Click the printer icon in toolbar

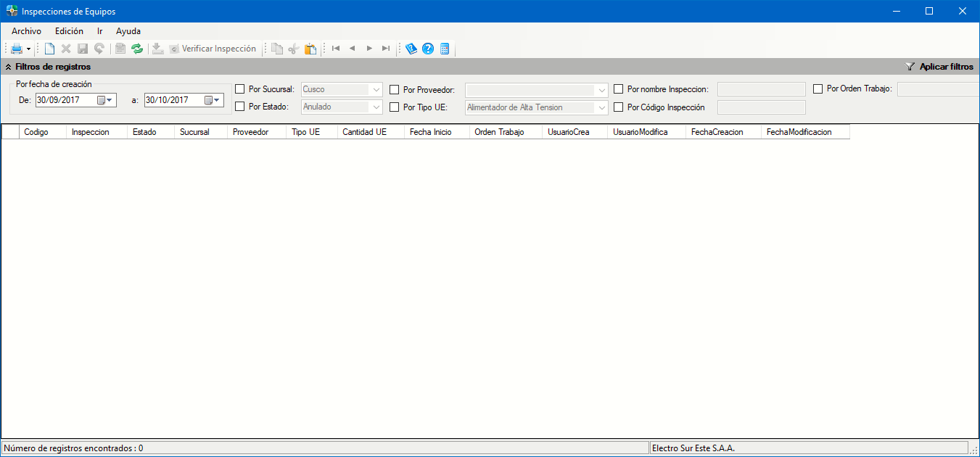[x=16, y=49]
